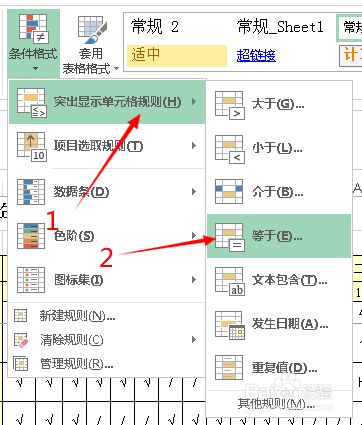This screenshot has width=362, height=425.
Task: Expand 清除规则 submenu arrow
Action: coord(194,340)
